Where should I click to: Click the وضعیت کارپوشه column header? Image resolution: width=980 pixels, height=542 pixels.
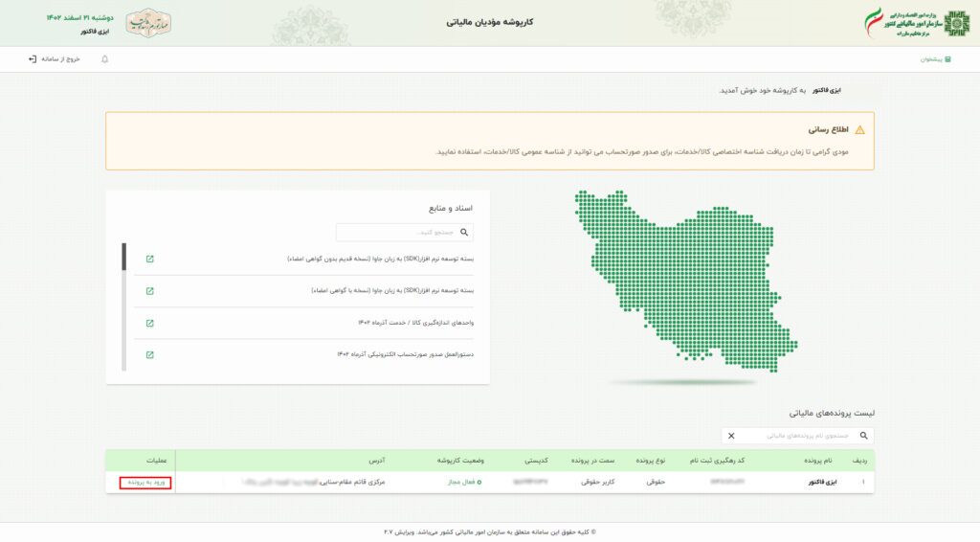point(460,461)
